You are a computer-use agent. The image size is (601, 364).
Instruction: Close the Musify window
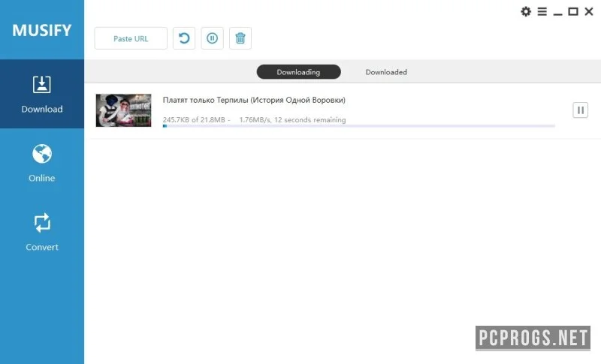[589, 11]
